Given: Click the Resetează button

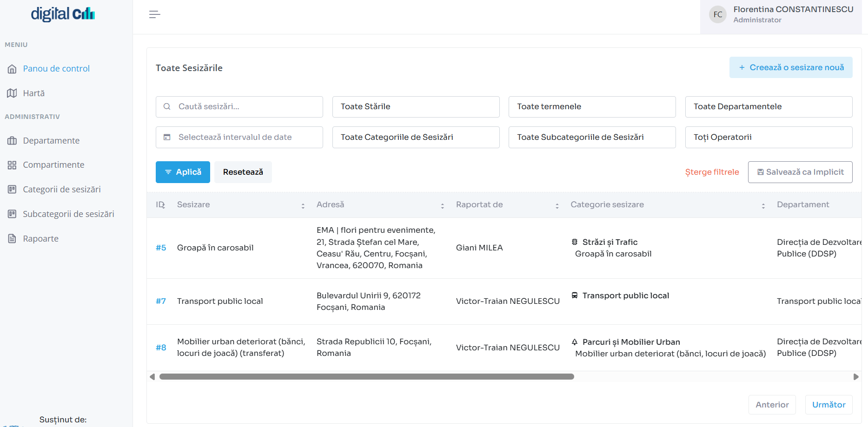Looking at the screenshot, I should tap(243, 172).
